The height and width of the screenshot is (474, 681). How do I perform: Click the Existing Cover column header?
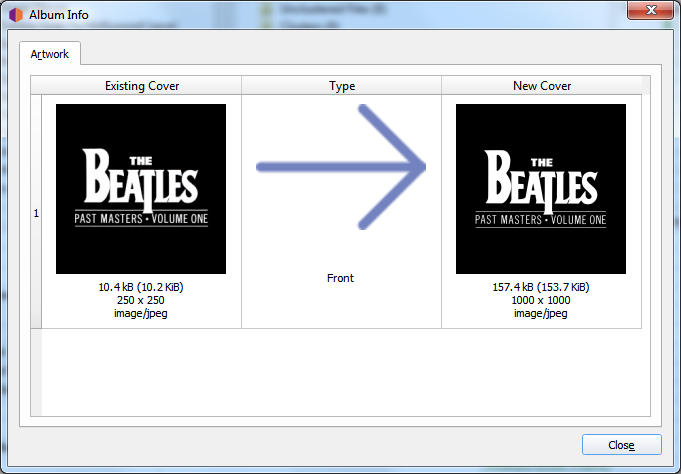coord(142,86)
